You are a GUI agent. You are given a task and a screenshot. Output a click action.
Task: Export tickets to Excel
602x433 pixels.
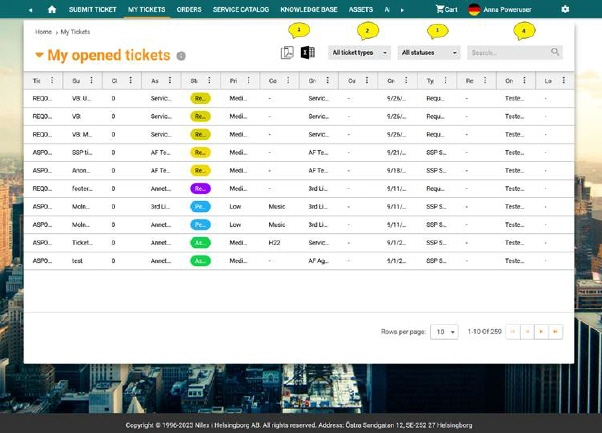pyautogui.click(x=308, y=53)
